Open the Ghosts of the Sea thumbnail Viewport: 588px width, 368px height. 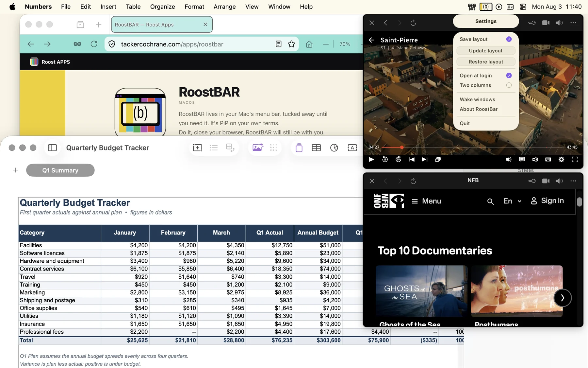click(421, 291)
